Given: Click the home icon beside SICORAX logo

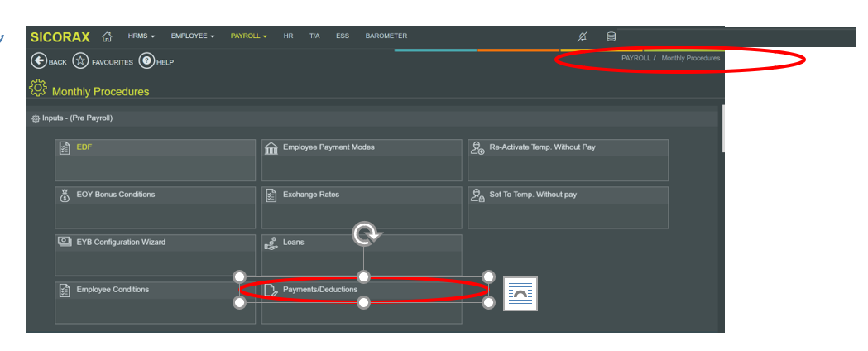Looking at the screenshot, I should [107, 36].
